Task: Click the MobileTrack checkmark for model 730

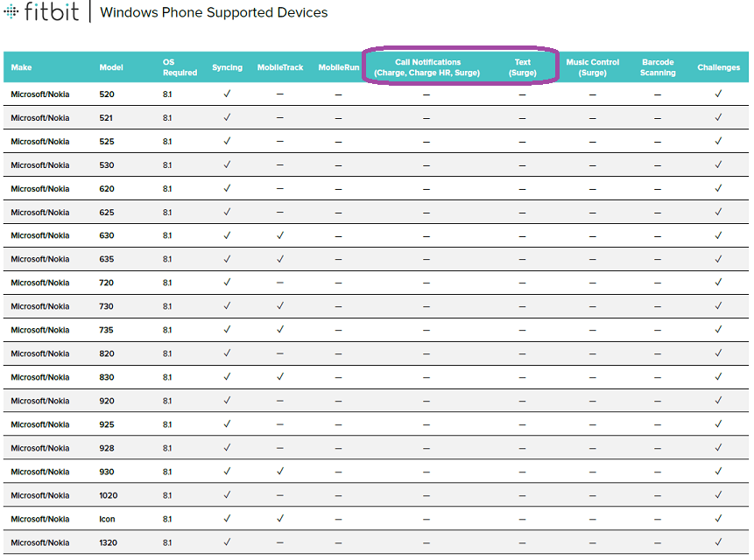Action: point(280,306)
